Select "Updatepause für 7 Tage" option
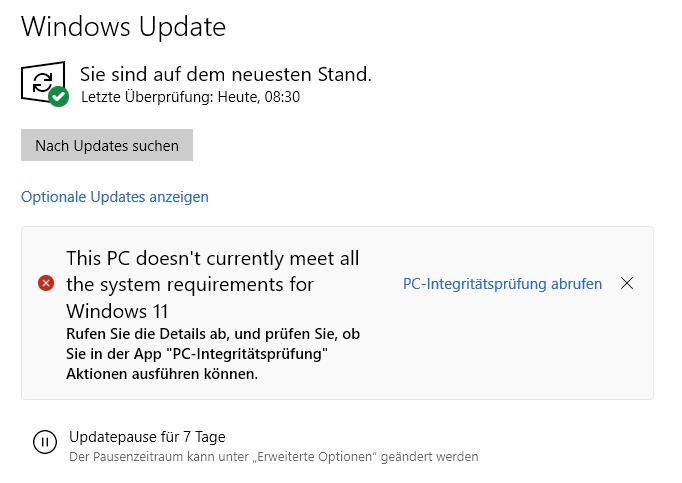Viewport: 682px width, 483px height. pos(147,437)
